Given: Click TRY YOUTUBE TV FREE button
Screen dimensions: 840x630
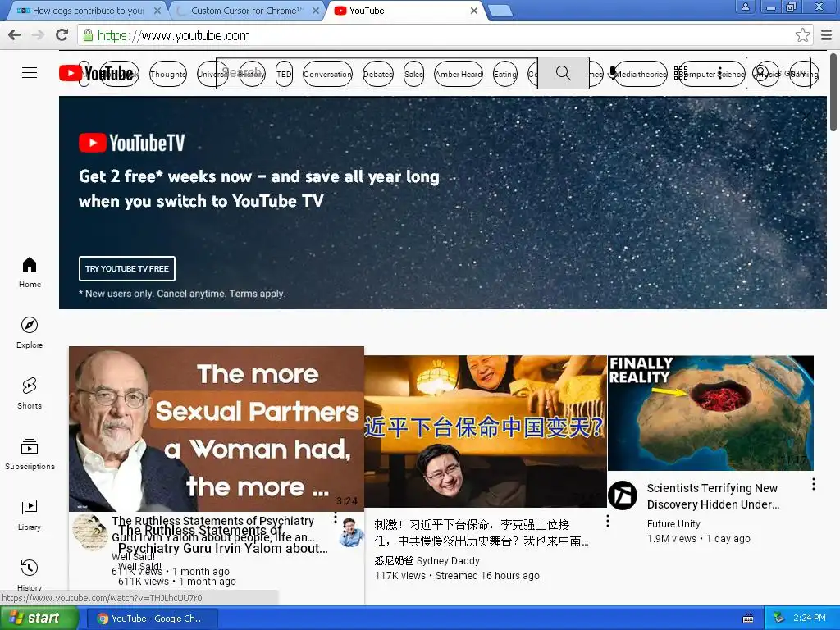Looking at the screenshot, I should tap(127, 268).
